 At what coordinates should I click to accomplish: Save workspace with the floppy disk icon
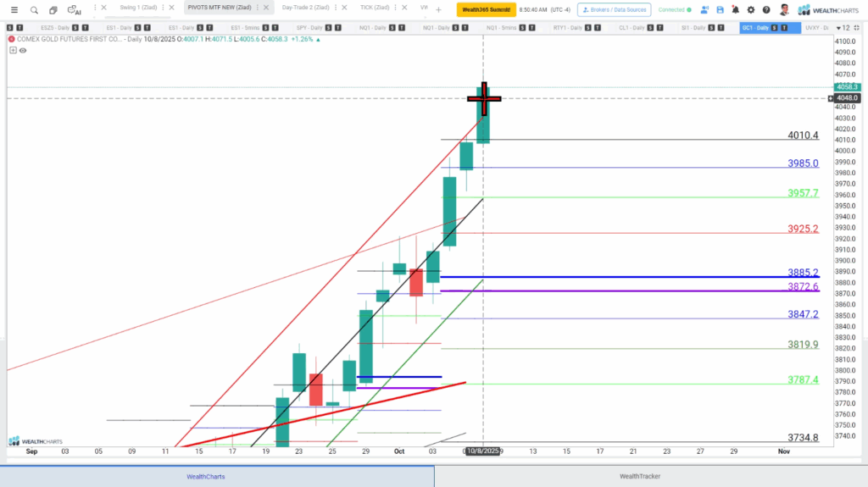click(720, 10)
